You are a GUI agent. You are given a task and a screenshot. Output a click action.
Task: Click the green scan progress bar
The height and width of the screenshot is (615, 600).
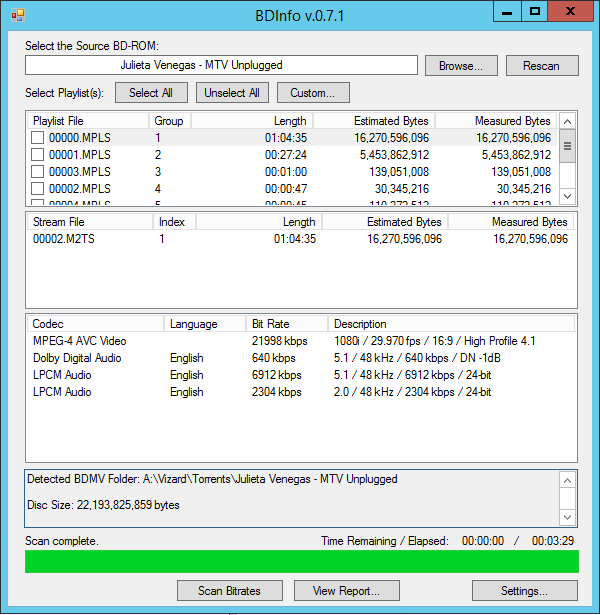pyautogui.click(x=302, y=561)
